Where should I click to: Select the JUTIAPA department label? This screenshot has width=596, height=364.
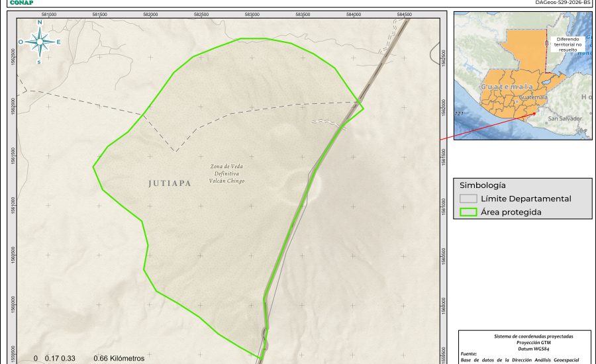point(170,183)
